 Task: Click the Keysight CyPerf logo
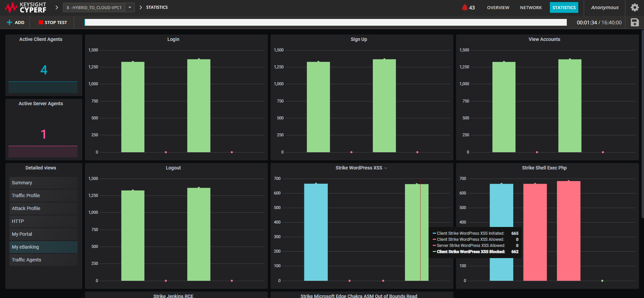click(26, 7)
